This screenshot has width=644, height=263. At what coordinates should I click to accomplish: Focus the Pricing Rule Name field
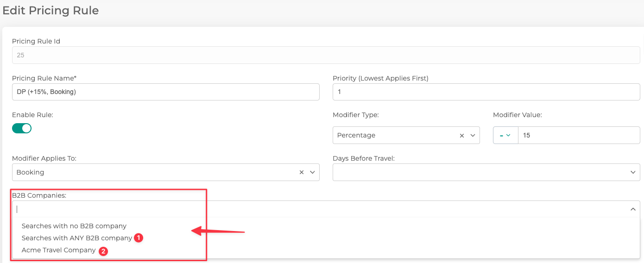[165, 92]
